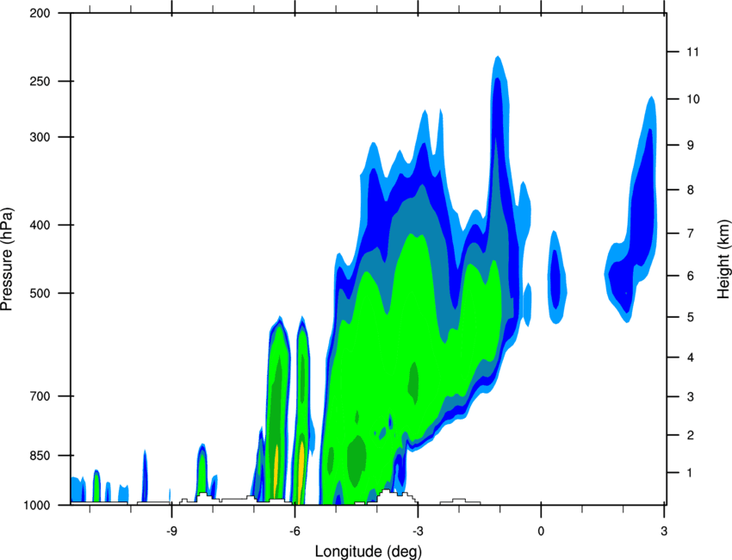Select the 400 pressure tick label
Image resolution: width=732 pixels, height=560 pixels.
40,225
